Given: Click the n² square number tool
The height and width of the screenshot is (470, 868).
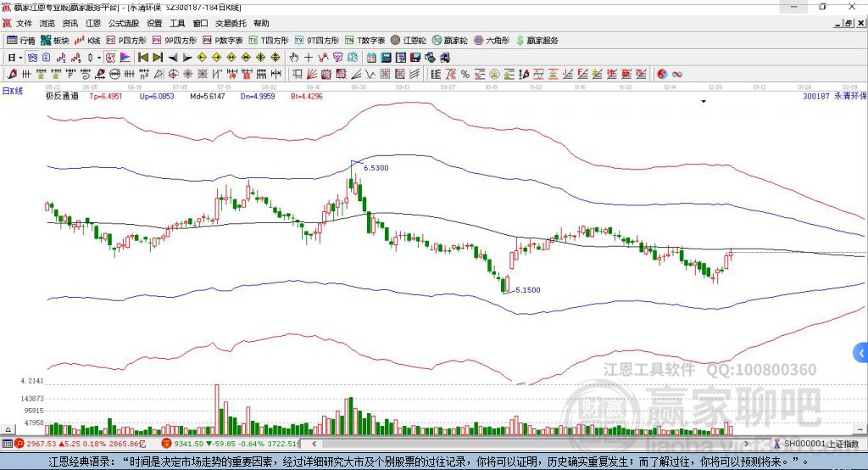Looking at the screenshot, I should [x=144, y=74].
